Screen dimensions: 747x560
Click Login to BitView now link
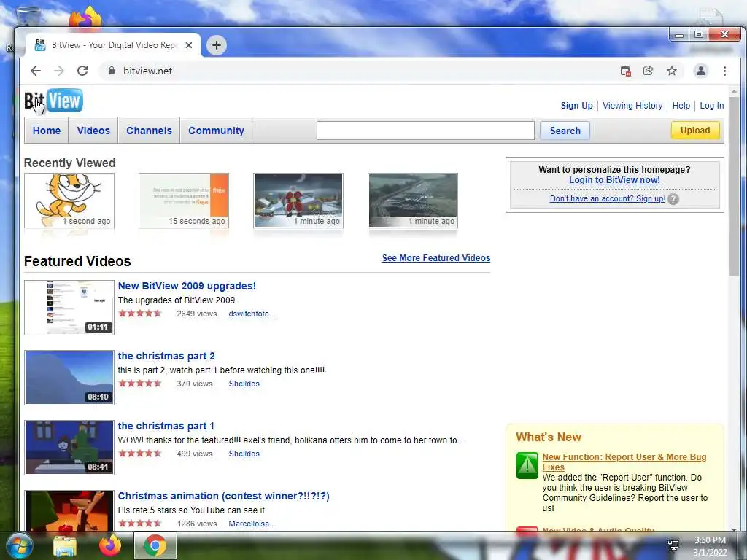(614, 180)
